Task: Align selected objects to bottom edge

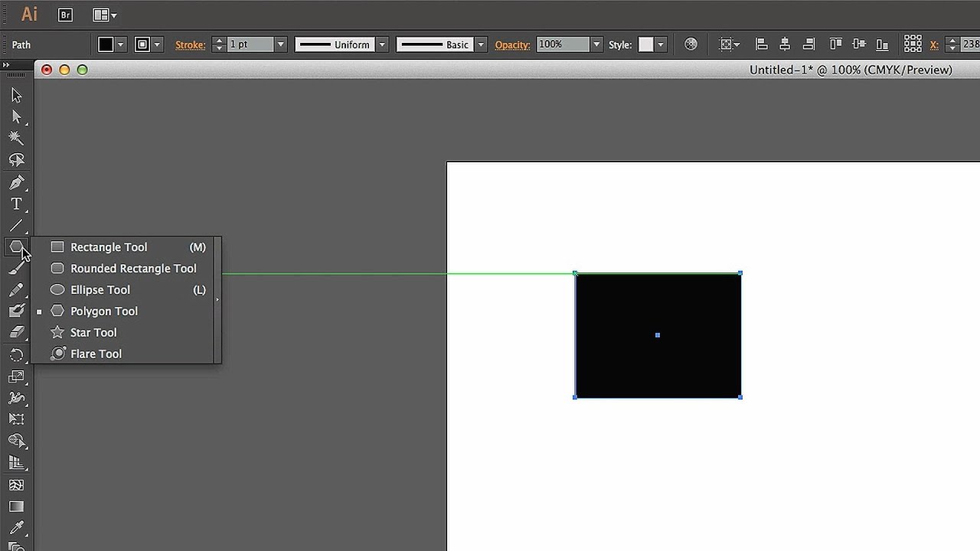Action: coord(882,44)
